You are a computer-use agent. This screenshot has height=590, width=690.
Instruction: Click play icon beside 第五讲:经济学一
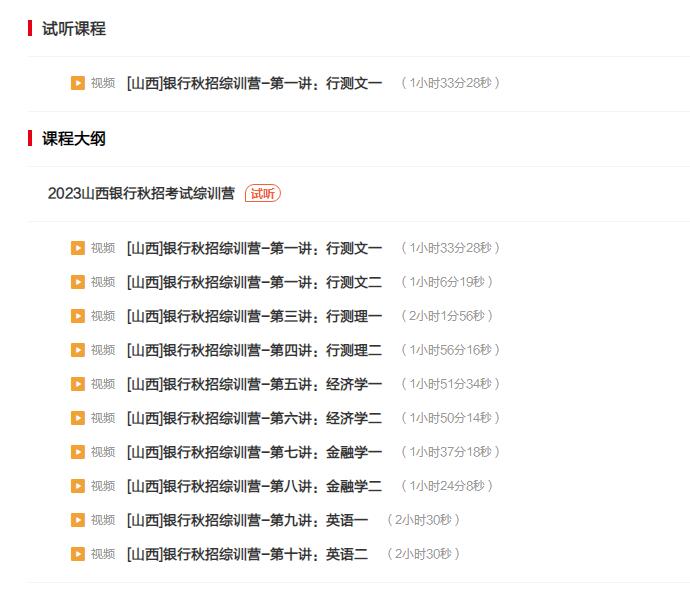[78, 384]
